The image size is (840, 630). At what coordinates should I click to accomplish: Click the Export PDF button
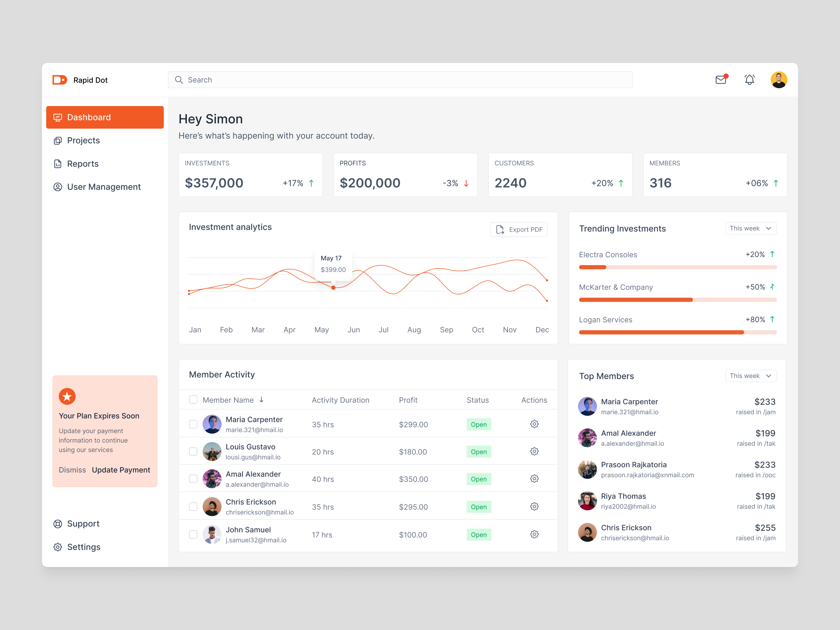coord(519,229)
